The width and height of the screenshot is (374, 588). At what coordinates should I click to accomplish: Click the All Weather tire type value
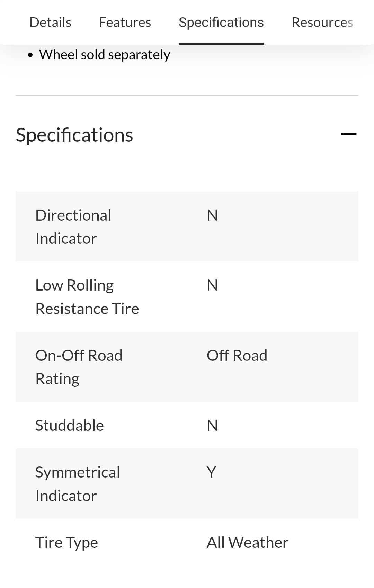click(247, 543)
